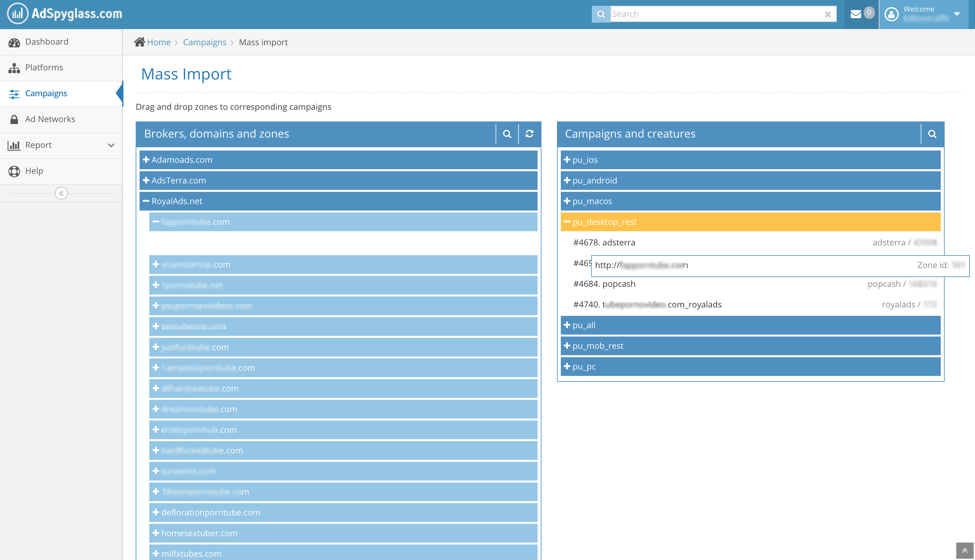Viewport: 975px width, 560px height.
Task: Click the Campaigns breadcrumb link
Action: [204, 42]
